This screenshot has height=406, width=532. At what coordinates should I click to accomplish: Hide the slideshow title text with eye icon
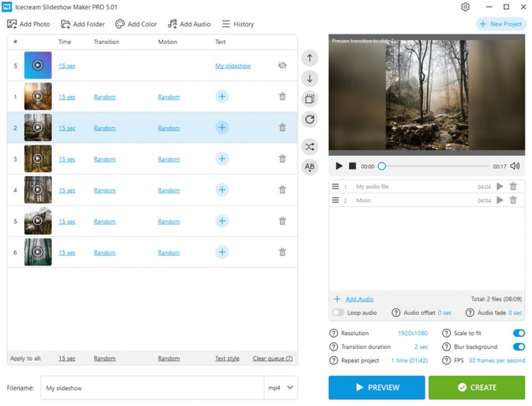point(282,65)
